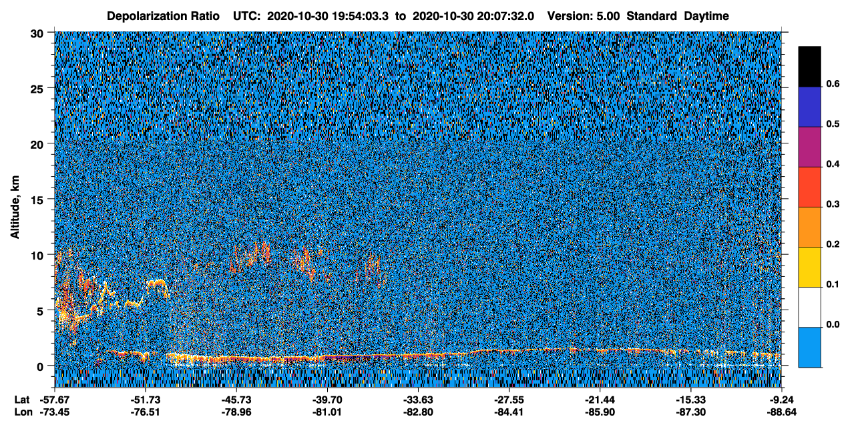Viewport: 868px width, 445px height.
Task: Click the latitude value "-57.67"
Action: tap(53, 399)
